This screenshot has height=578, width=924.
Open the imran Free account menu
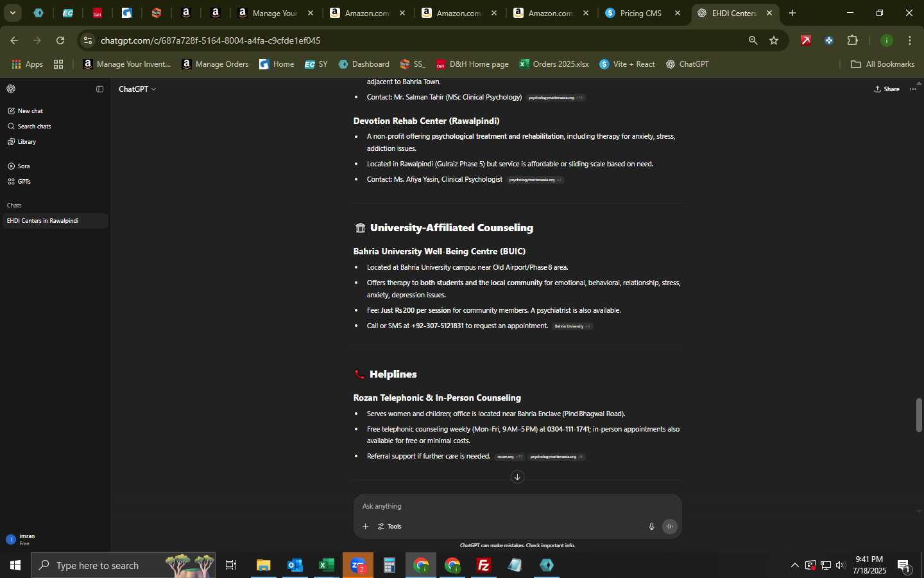coord(55,539)
